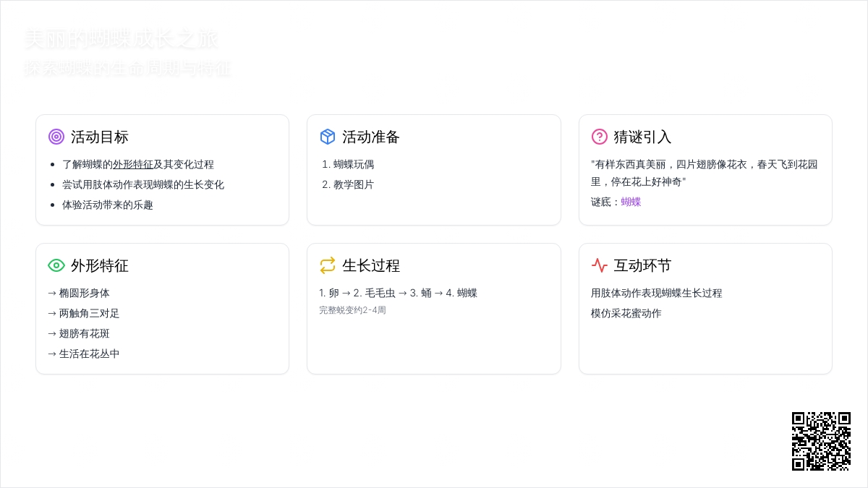
Task: Select the 生长过程 heading
Action: tap(371, 265)
